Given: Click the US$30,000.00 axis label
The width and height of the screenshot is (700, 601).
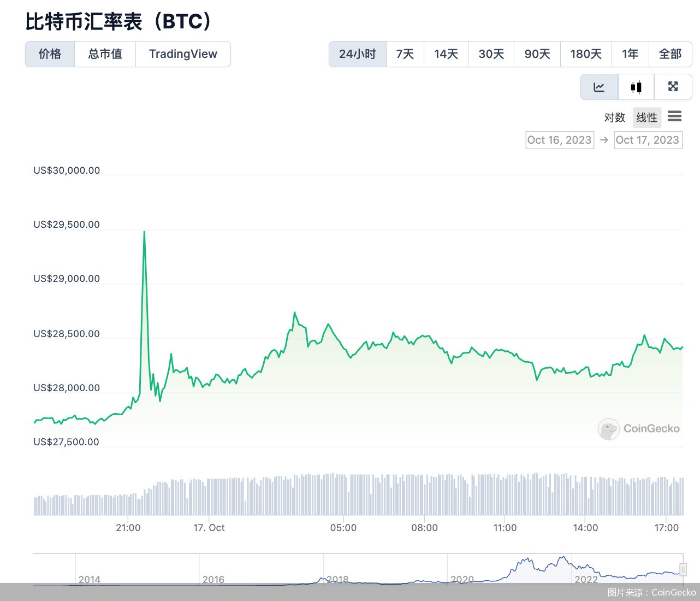Looking at the screenshot, I should pyautogui.click(x=67, y=170).
